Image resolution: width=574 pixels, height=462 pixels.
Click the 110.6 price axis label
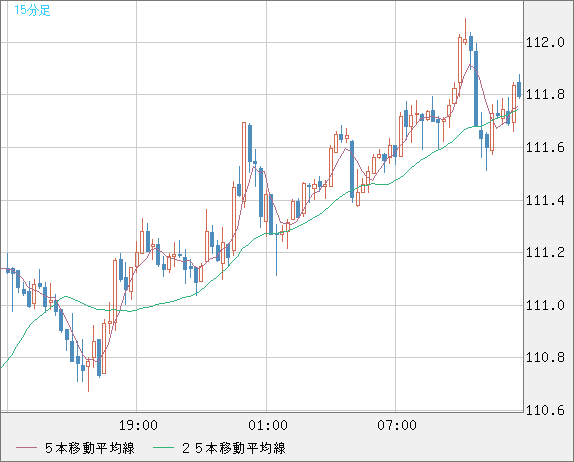click(x=545, y=410)
